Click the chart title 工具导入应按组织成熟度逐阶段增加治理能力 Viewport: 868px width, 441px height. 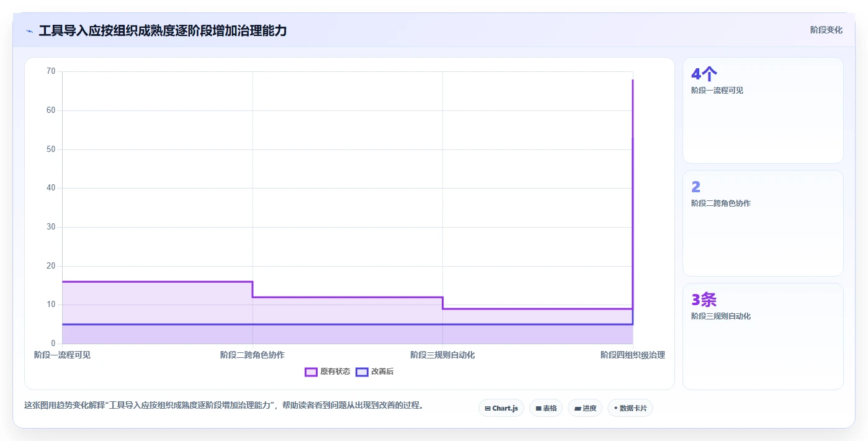coord(163,30)
